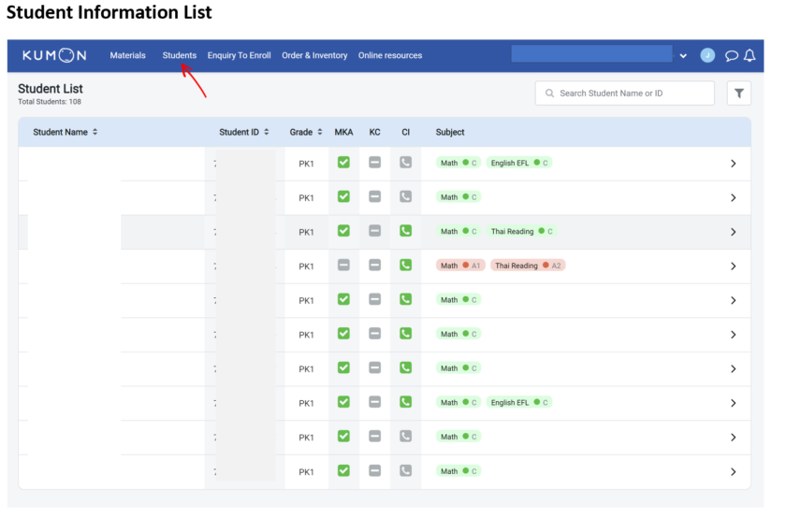Open the student list filter icon
The image size is (786, 532).
738,93
